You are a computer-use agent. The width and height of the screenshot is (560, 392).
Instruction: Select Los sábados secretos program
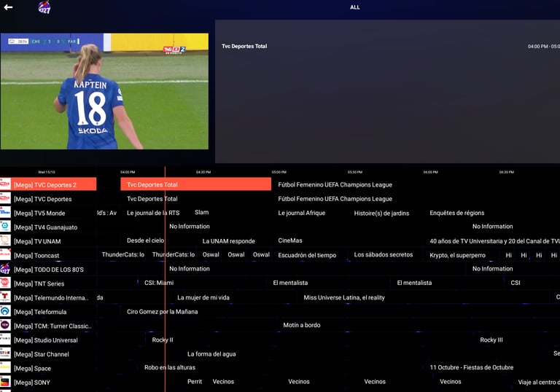click(384, 254)
